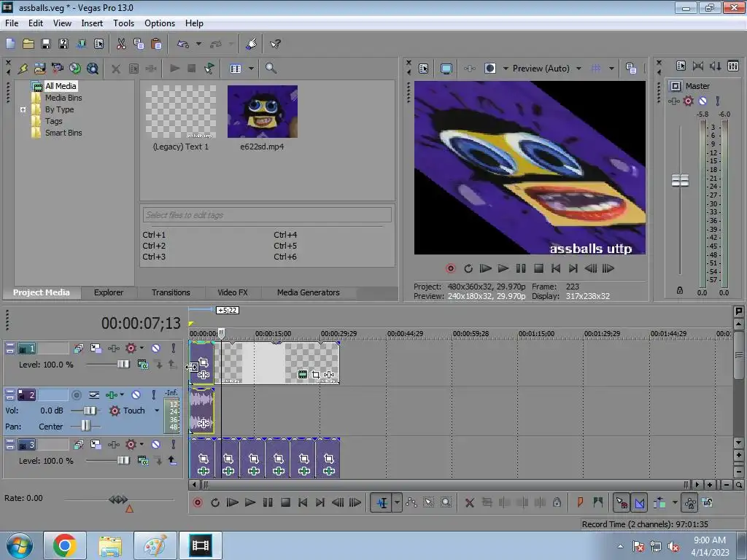Click the New project icon
The width and height of the screenshot is (747, 560).
10,44
